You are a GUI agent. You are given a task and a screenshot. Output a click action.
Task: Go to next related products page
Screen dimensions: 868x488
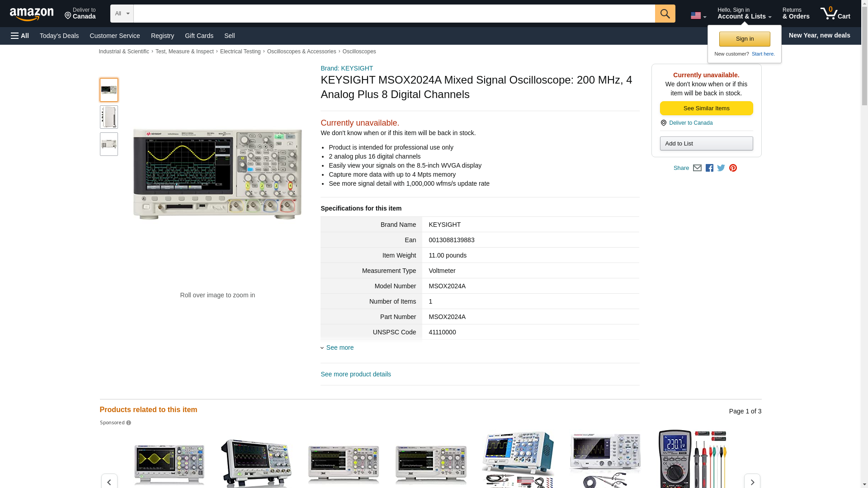coord(752,482)
